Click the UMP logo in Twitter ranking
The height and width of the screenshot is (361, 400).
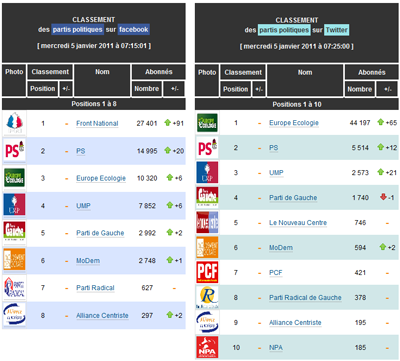click(207, 173)
